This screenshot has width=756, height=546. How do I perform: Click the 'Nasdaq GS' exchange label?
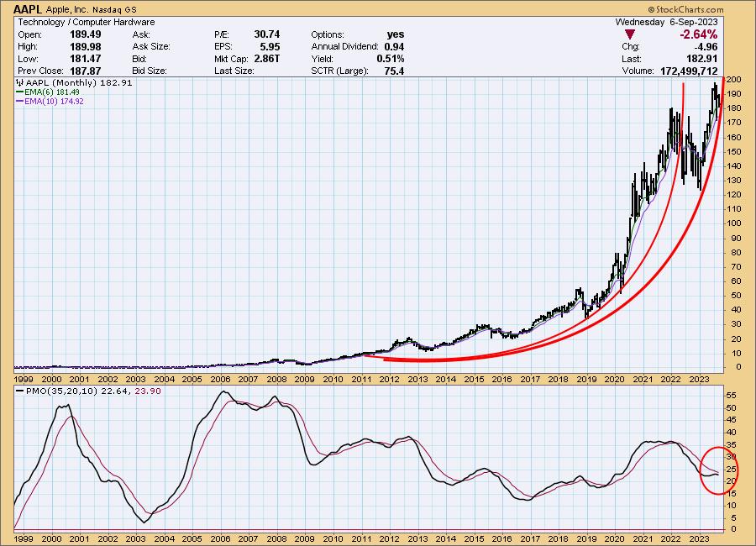pyautogui.click(x=113, y=9)
